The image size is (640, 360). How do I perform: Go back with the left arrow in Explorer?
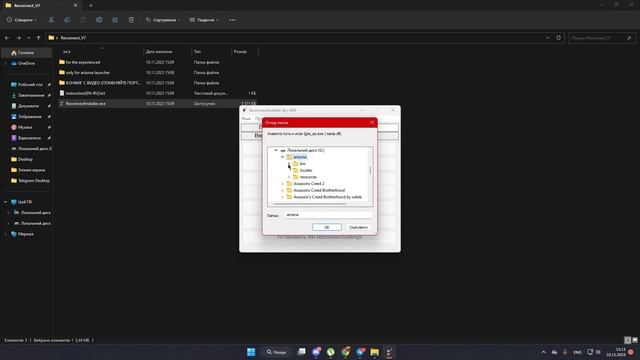pos(7,38)
